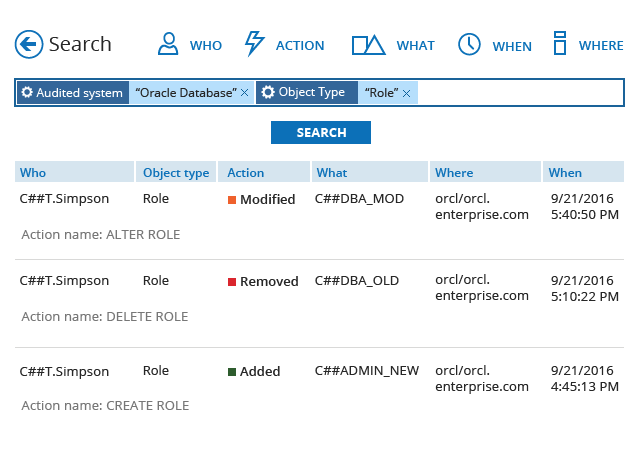
Task: Click the back arrow icon beside Search
Action: 29,44
